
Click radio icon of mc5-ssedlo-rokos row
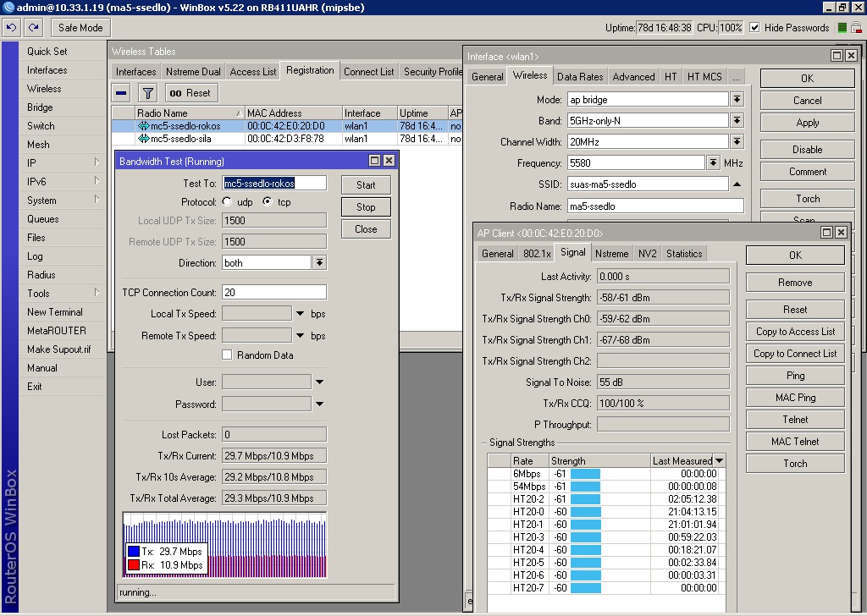[x=143, y=126]
